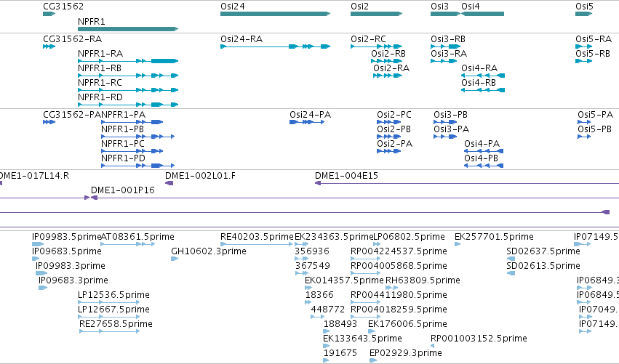Click the EP02929.3prime EST label

pyautogui.click(x=406, y=353)
